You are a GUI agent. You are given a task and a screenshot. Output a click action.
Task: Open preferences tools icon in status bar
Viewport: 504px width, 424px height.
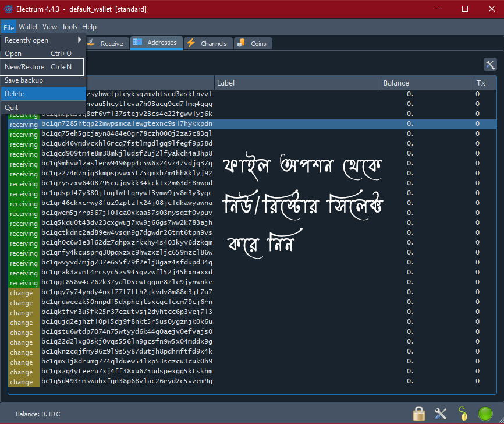pyautogui.click(x=441, y=414)
